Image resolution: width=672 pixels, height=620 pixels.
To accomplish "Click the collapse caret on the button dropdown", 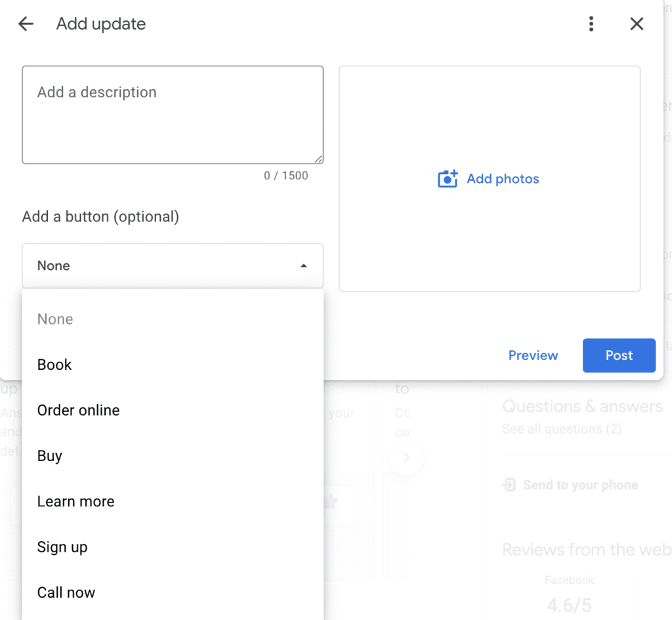I will point(303,265).
